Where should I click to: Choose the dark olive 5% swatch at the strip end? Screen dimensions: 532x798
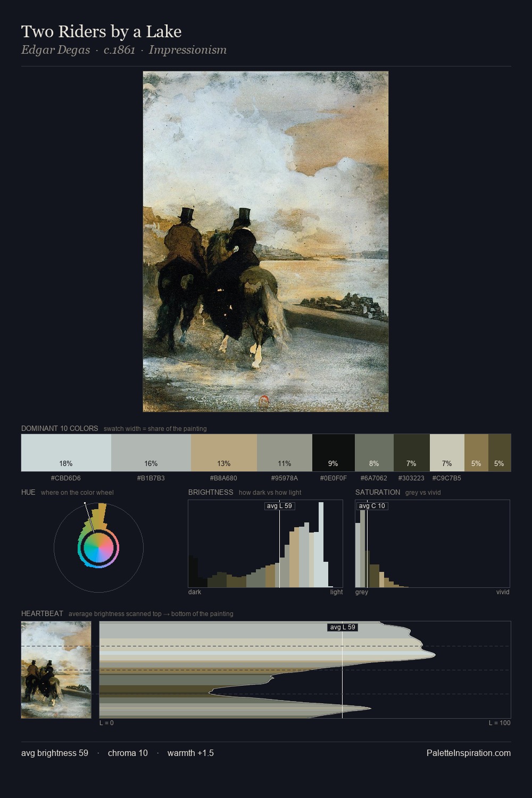[500, 453]
